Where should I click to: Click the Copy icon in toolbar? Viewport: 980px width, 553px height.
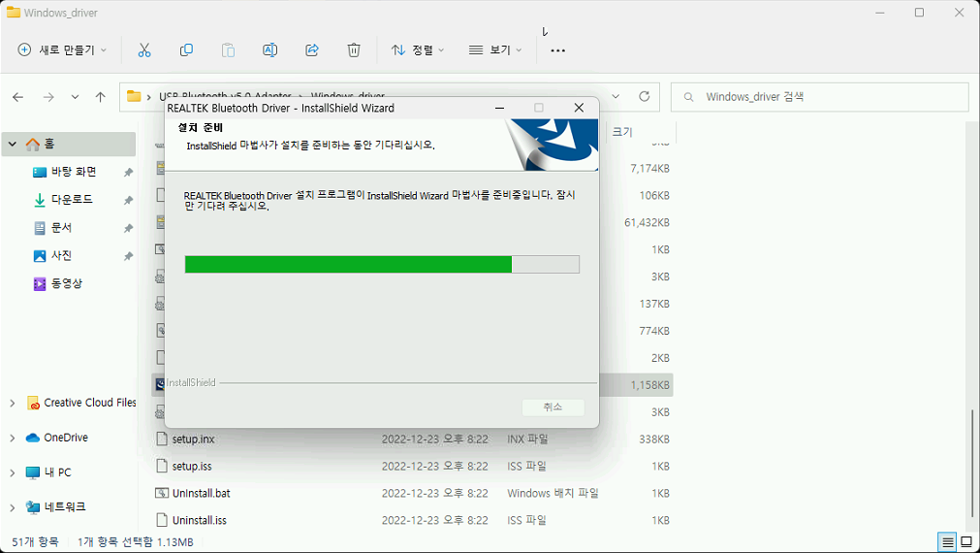point(186,50)
